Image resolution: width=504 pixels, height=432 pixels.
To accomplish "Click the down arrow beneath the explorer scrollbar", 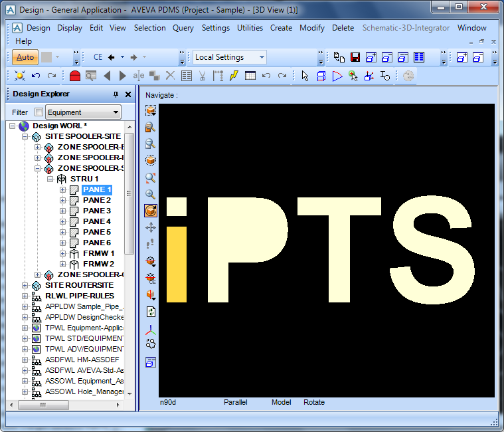I will pos(129,393).
